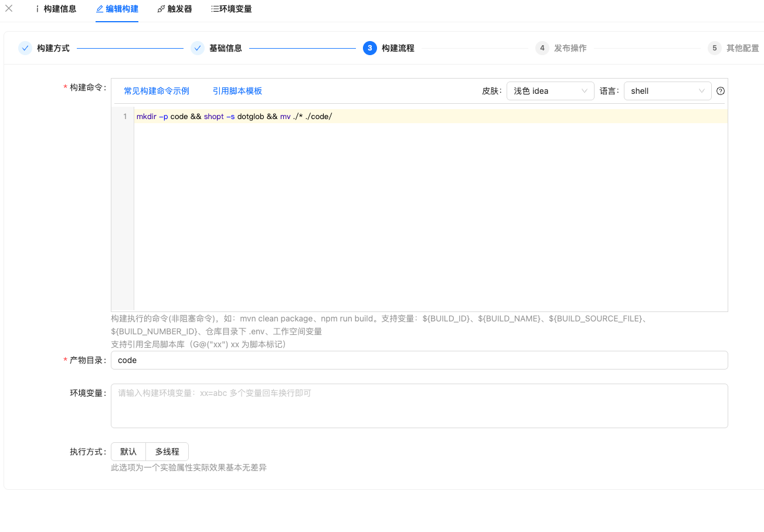Click the 基础信息 step checkmark icon
Image resolution: width=764 pixels, height=532 pixels.
tap(198, 48)
